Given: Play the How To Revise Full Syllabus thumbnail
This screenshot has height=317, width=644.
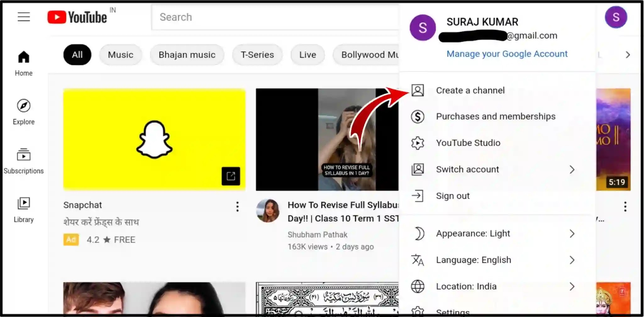Looking at the screenshot, I should click(x=327, y=139).
